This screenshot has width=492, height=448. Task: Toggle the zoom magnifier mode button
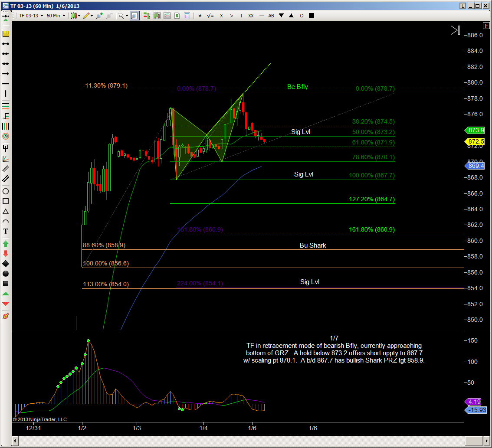pyautogui.click(x=134, y=16)
